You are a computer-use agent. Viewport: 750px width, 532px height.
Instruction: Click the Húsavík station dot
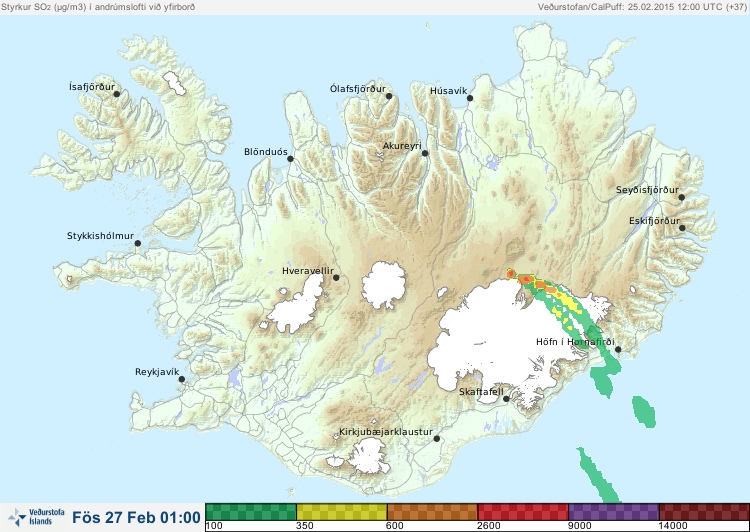[x=470, y=98]
